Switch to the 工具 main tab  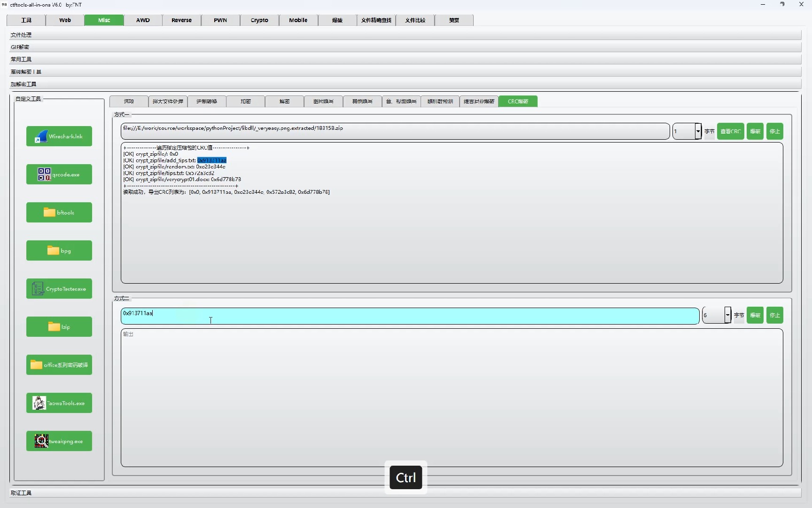tap(26, 20)
